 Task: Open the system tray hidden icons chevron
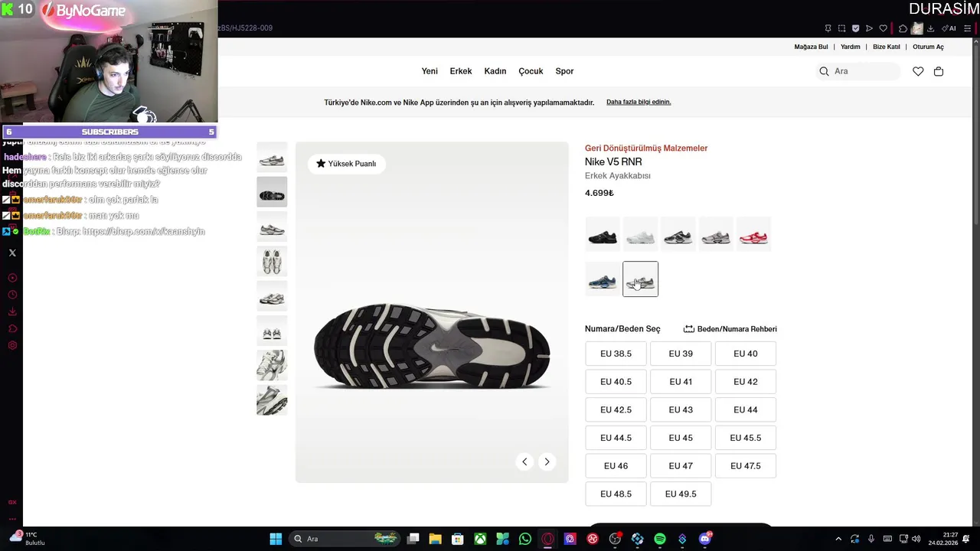pos(838,539)
